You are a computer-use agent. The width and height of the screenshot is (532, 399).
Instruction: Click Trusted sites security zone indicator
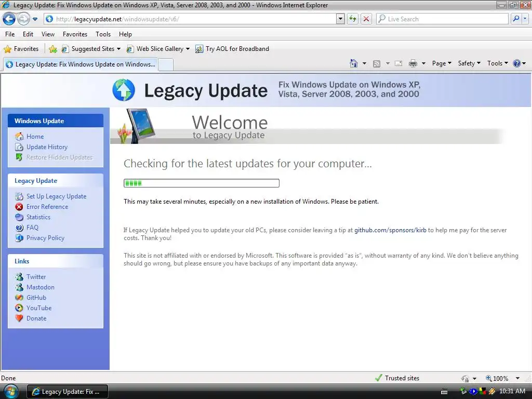[397, 378]
